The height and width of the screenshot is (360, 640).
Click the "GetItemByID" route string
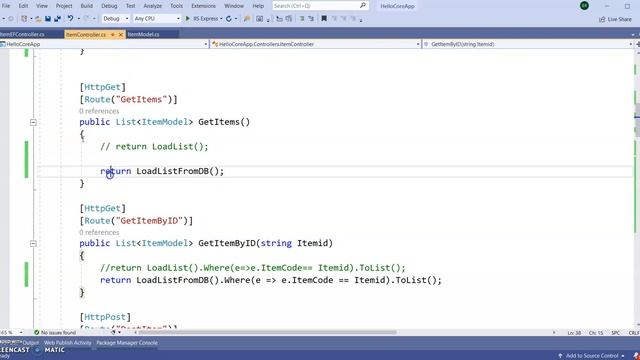149,221
